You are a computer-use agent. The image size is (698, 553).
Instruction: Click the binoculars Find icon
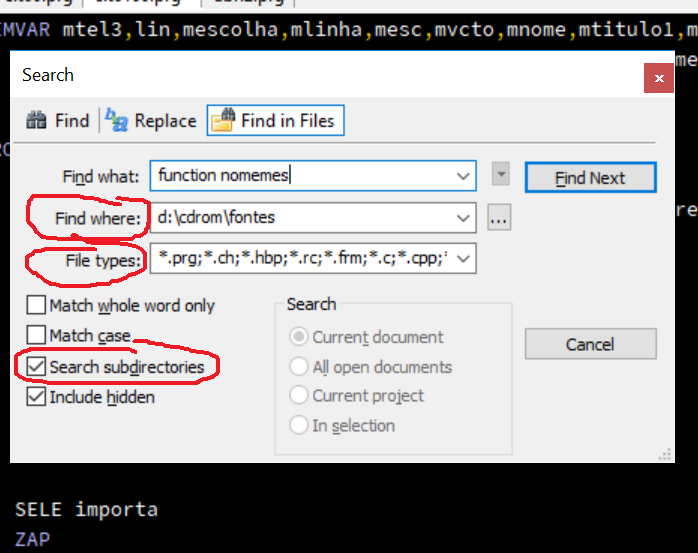tap(37, 121)
